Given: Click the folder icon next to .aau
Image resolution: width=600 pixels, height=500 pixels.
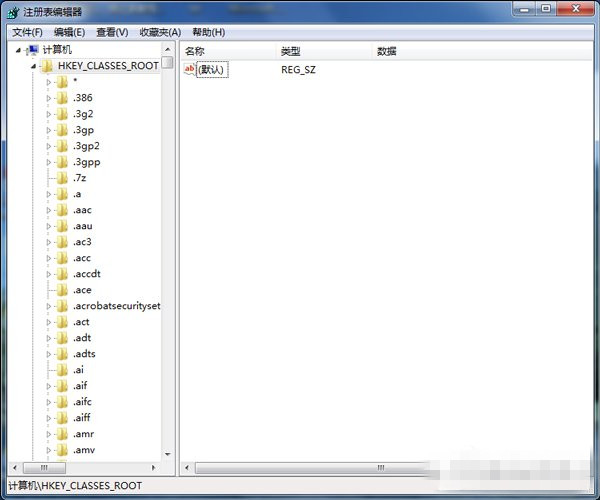Looking at the screenshot, I should (x=62, y=226).
